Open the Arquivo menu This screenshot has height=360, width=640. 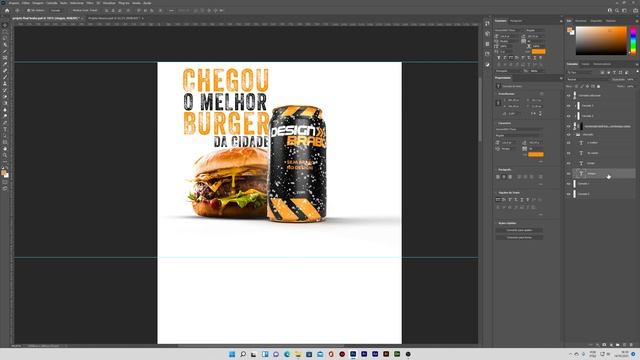(14, 3)
